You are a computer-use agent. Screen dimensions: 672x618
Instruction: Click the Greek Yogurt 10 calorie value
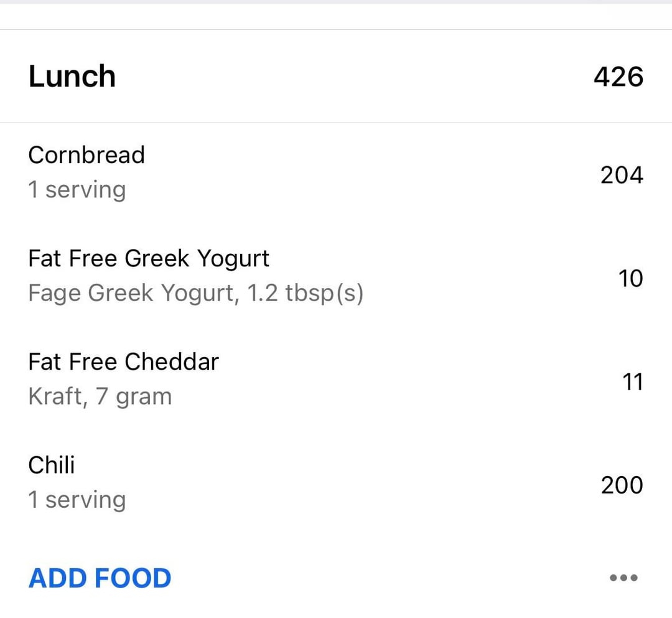(x=630, y=278)
